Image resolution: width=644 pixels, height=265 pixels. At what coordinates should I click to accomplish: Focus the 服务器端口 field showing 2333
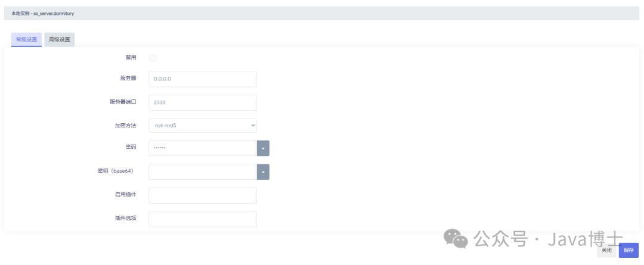tap(202, 102)
